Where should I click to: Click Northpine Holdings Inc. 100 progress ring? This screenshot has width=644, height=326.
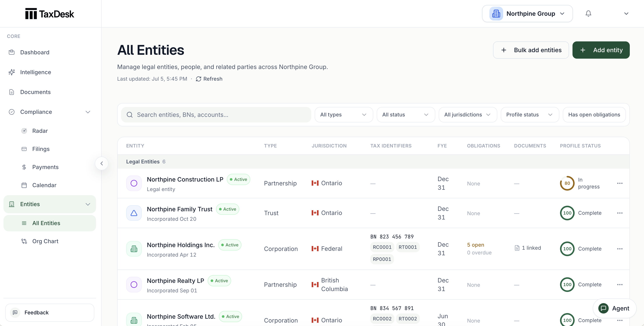[x=567, y=249]
